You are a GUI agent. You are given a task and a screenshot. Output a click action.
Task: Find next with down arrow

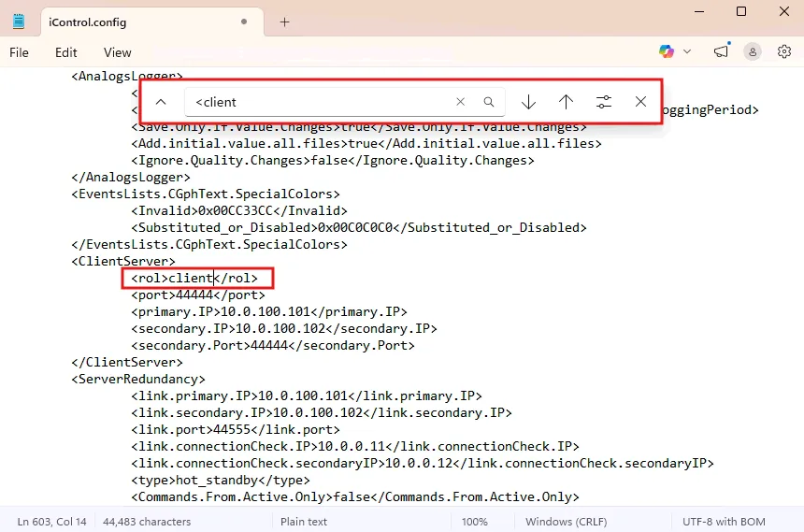(x=528, y=102)
